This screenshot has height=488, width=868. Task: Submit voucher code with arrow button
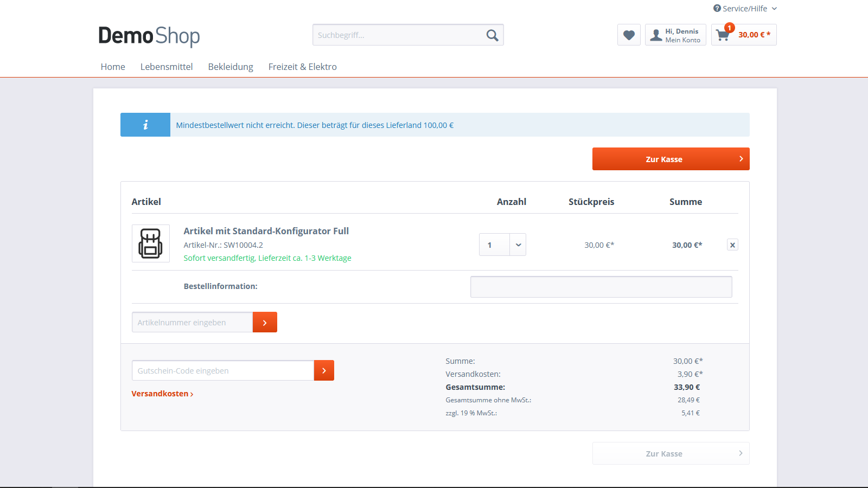pyautogui.click(x=324, y=370)
